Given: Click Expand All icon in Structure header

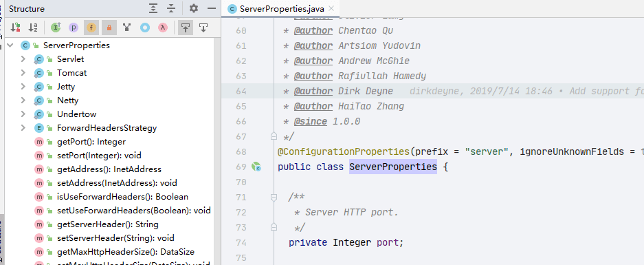Looking at the screenshot, I should coord(153,9).
